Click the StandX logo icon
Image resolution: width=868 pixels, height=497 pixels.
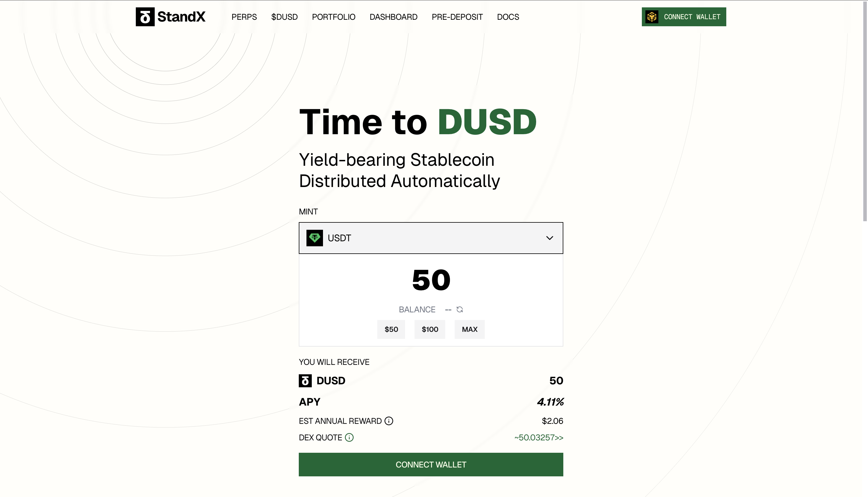(x=145, y=17)
